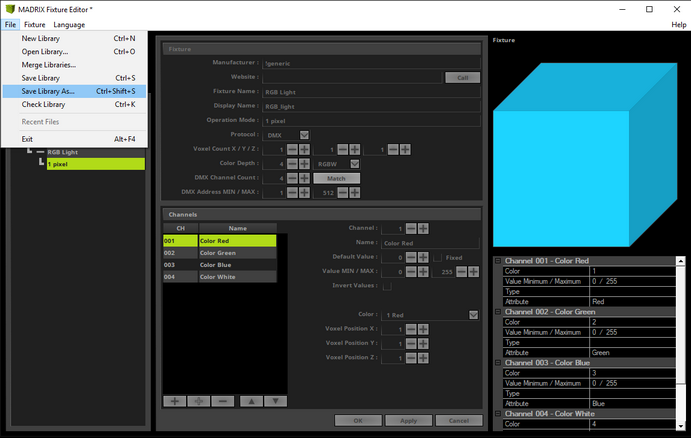The height and width of the screenshot is (438, 691).
Task: Increase Voxel Count X value
Action: pyautogui.click(x=305, y=149)
